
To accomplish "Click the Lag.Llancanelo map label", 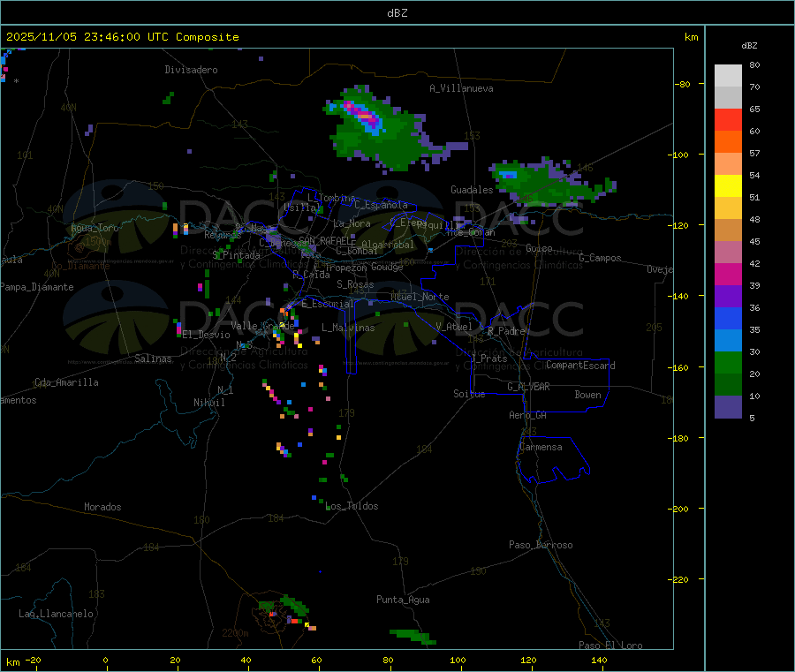I will pos(57,614).
